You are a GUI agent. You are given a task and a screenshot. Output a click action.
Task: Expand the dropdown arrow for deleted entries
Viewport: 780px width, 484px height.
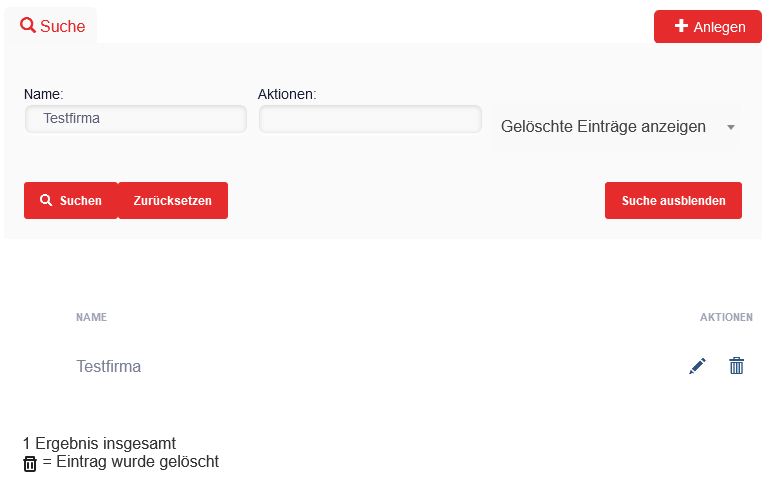[x=731, y=128]
